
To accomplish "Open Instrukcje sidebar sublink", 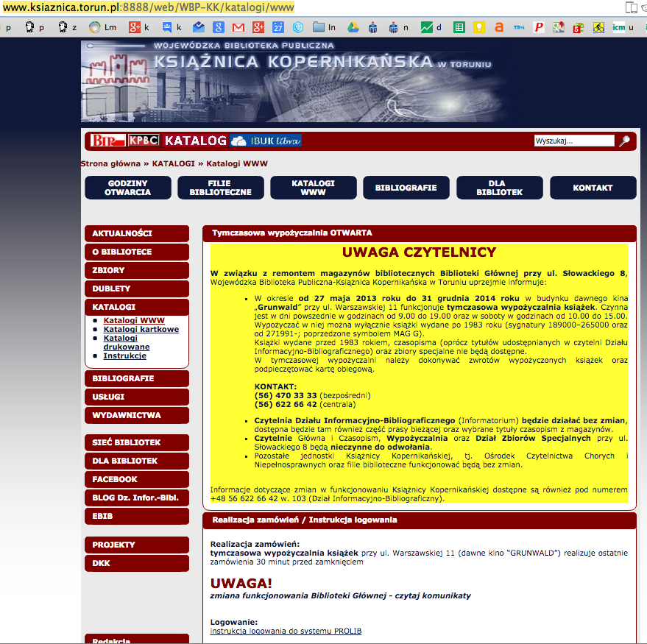I will [x=124, y=356].
